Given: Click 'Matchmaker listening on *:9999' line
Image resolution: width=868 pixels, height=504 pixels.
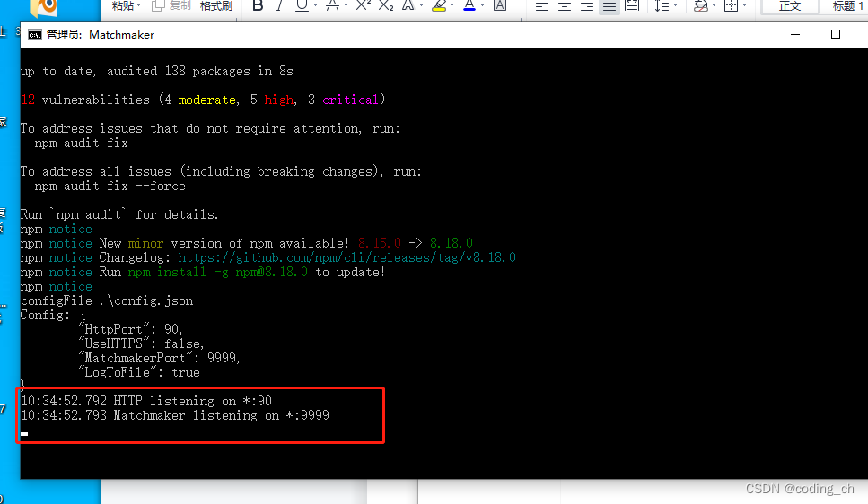Looking at the screenshot, I should 175,415.
